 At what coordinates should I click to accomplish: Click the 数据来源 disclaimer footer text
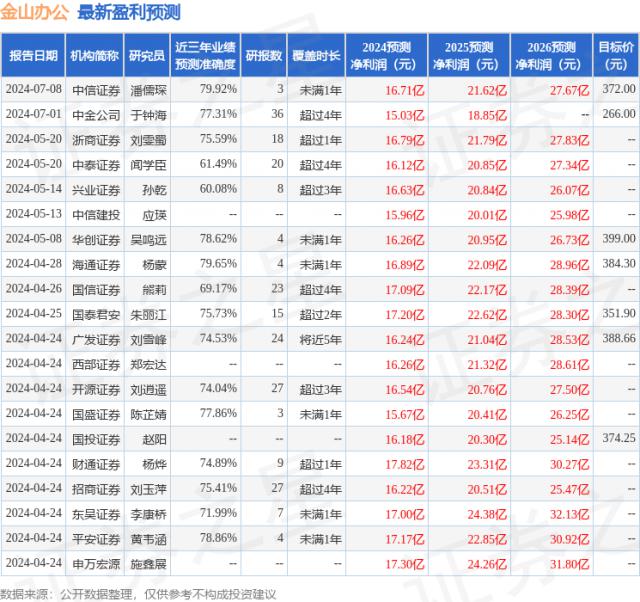(x=138, y=594)
